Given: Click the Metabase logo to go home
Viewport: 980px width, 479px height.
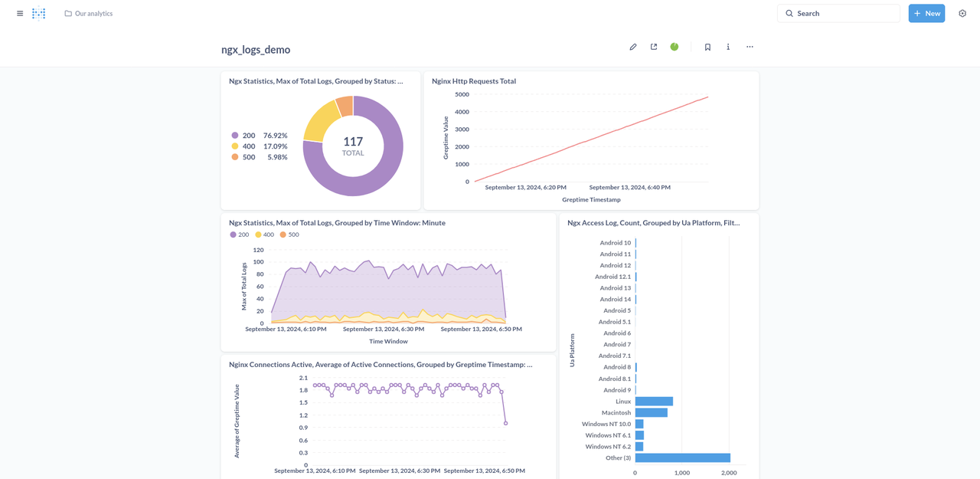Looking at the screenshot, I should [38, 13].
